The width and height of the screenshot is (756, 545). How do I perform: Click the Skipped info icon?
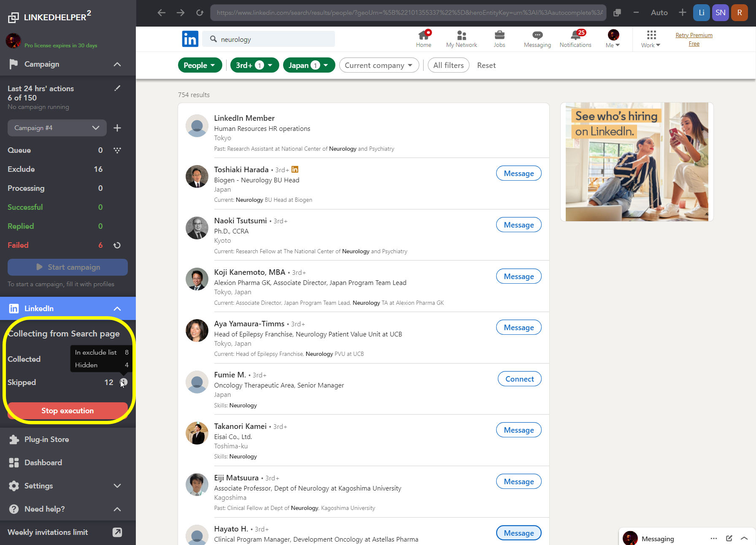tap(124, 382)
